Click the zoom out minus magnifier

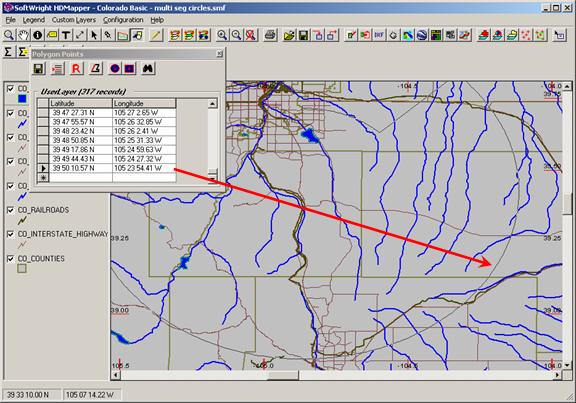236,35
